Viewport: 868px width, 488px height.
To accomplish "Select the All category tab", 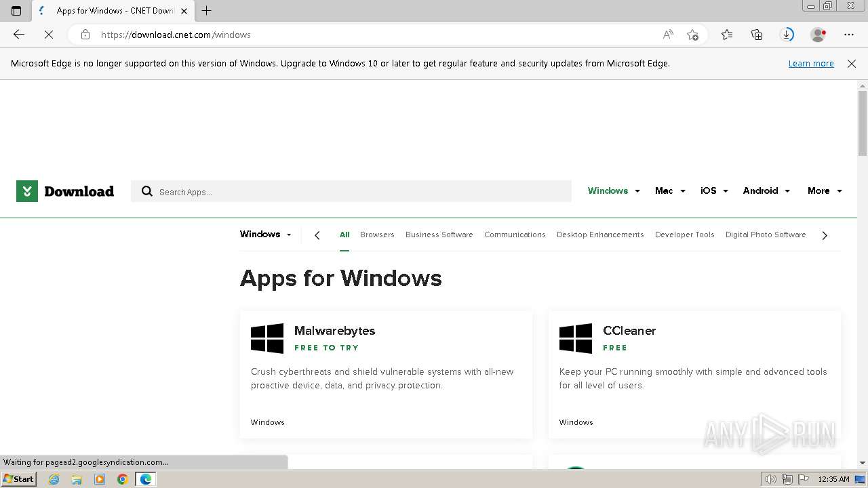I will pos(344,235).
